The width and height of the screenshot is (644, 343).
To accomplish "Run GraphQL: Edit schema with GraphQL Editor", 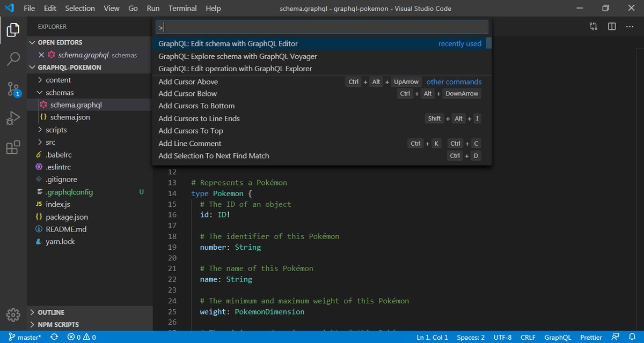I will click(319, 43).
